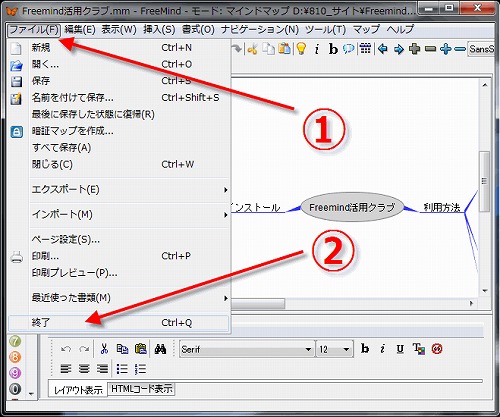The image size is (500, 417).
Task: Click the gray minus icon
Action: tap(431, 49)
